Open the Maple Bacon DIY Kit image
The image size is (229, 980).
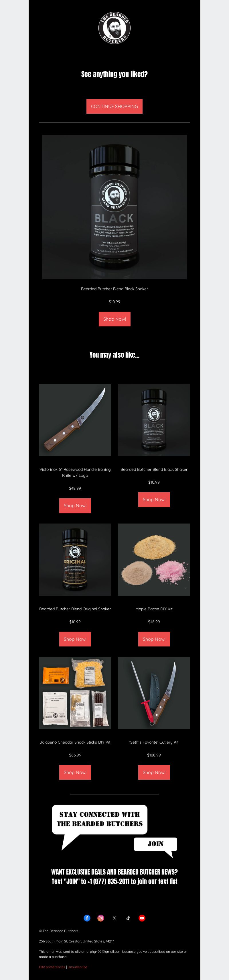[154, 560]
